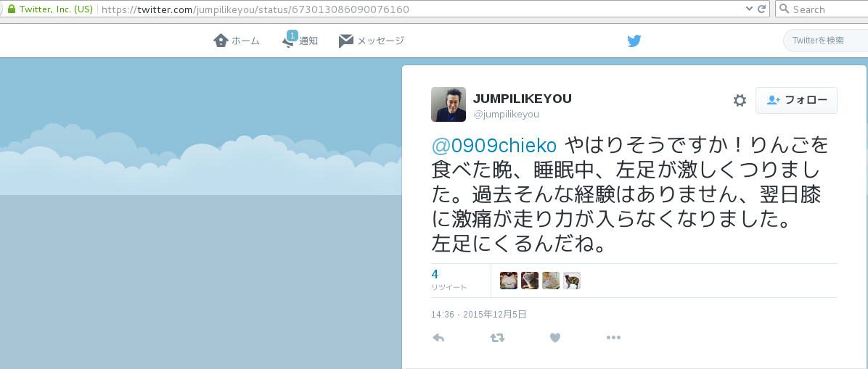Image resolution: width=868 pixels, height=369 pixels.
Task: Click the sheep retweeter avatar
Action: tap(572, 281)
